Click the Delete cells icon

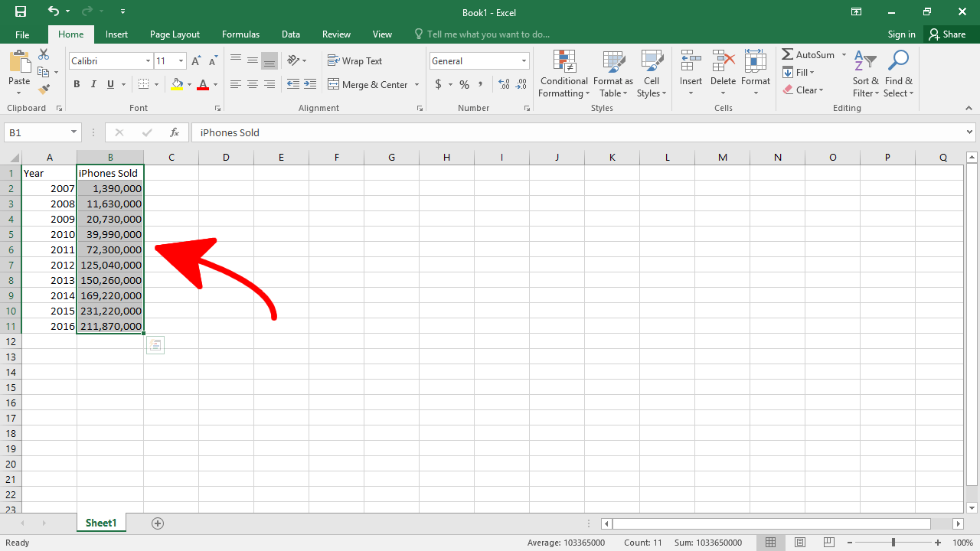point(723,60)
